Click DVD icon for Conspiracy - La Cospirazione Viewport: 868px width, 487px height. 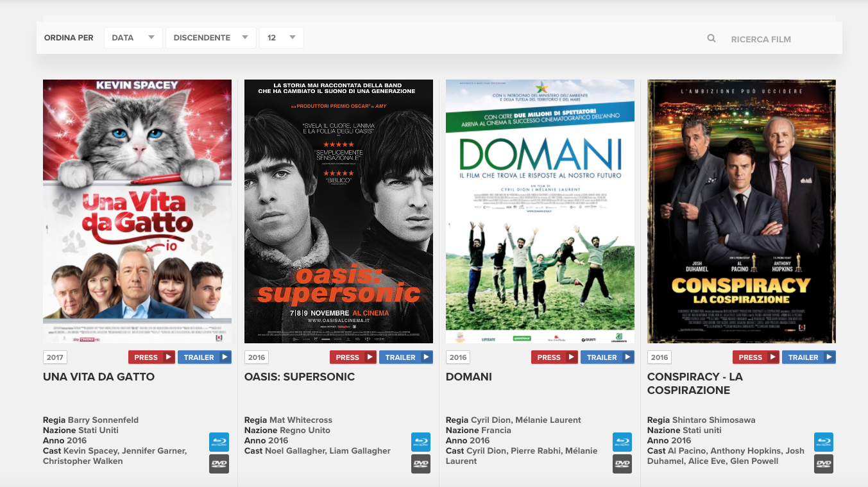[824, 464]
